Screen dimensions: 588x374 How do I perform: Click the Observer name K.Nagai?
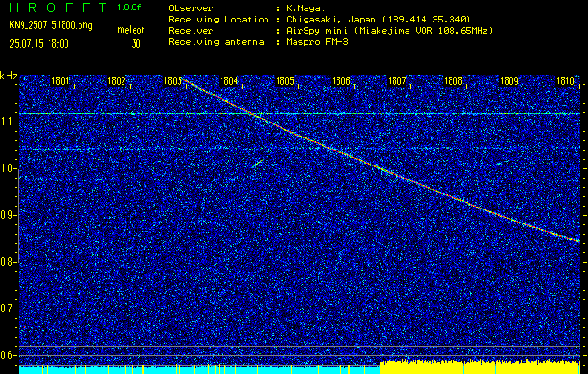306,8
